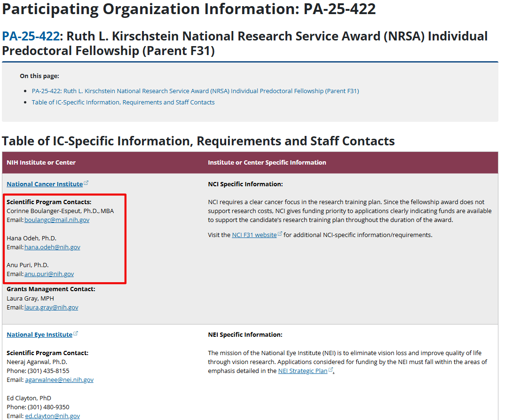505x420 pixels.
Task: Click the NIH Institute or Center column header
Action: [41, 162]
